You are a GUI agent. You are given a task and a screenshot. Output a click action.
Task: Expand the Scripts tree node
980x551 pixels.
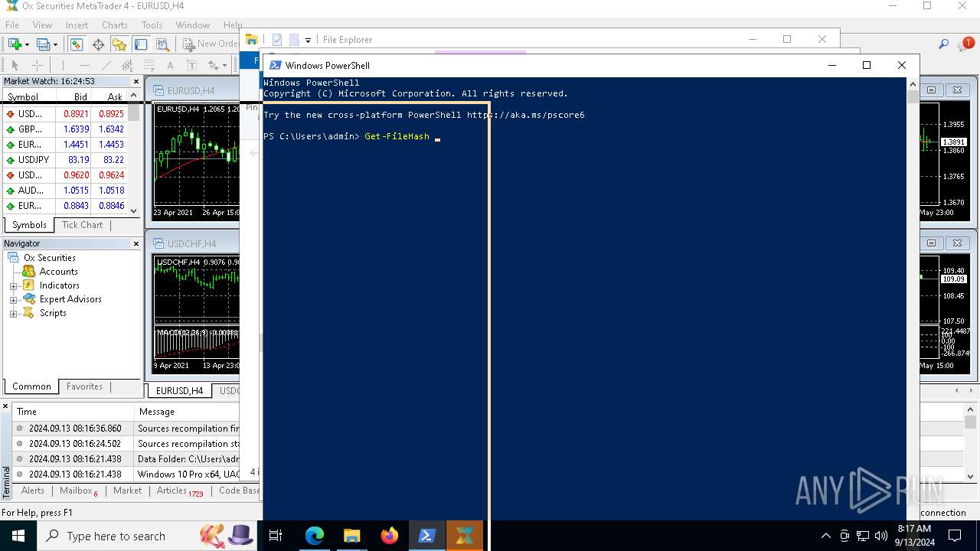(x=13, y=314)
